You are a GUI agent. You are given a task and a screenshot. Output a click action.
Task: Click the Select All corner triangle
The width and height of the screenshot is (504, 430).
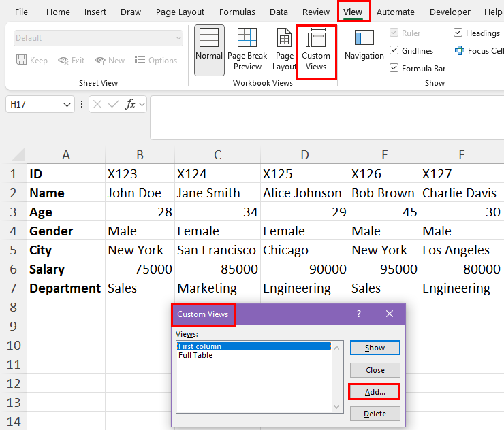18,155
